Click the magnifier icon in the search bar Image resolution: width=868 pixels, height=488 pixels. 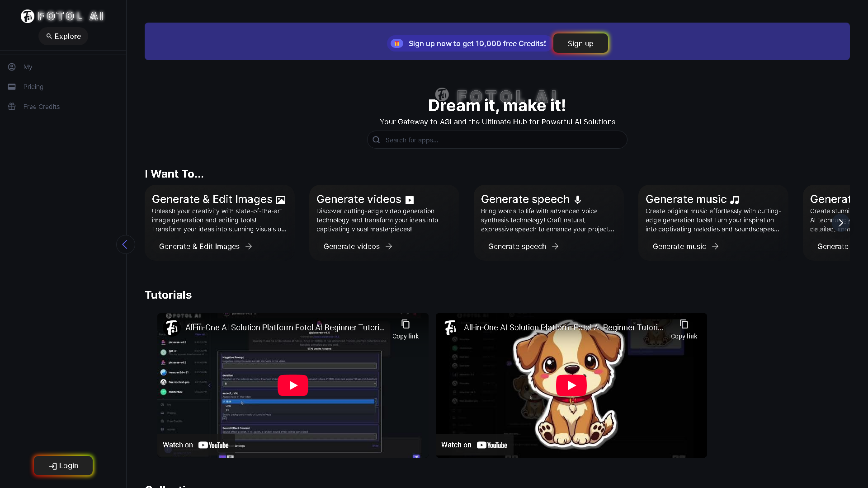point(376,140)
